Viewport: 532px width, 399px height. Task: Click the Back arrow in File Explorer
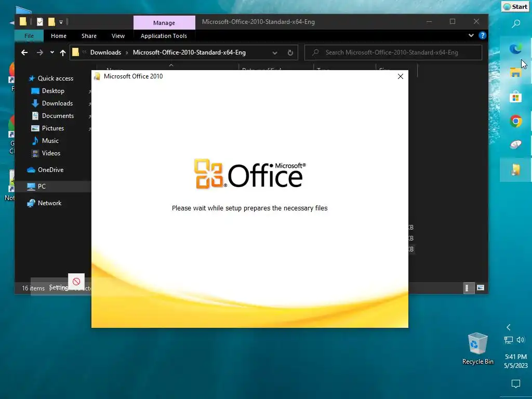(24, 52)
